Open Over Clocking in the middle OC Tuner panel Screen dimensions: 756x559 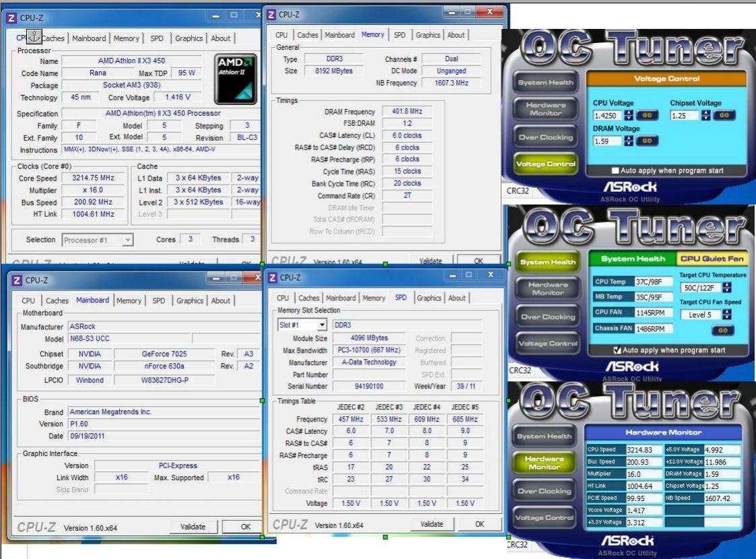[x=547, y=317]
